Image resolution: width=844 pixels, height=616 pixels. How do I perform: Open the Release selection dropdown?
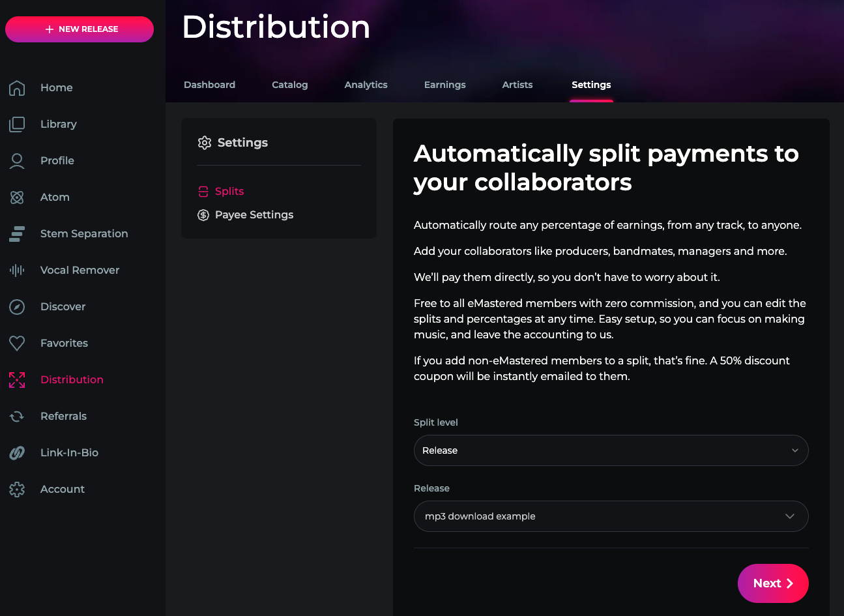(x=611, y=516)
